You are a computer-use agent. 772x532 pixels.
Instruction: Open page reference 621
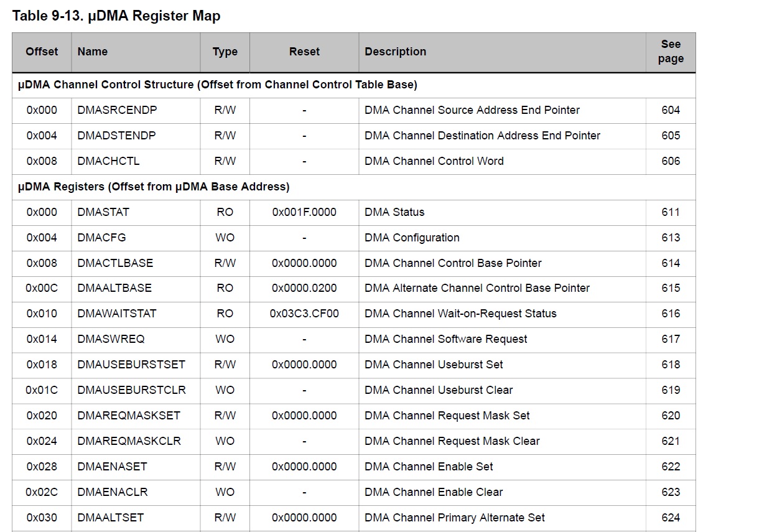tap(671, 441)
